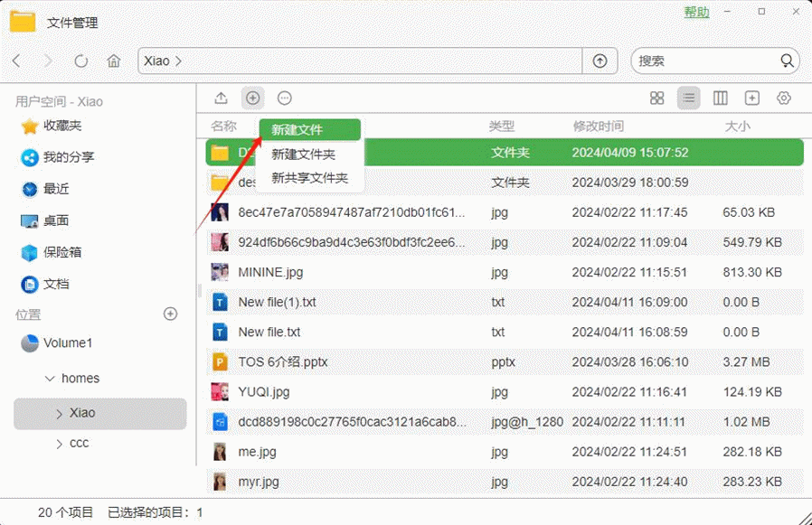This screenshot has width=812, height=525.
Task: Click the go-up arrow beside path bar
Action: click(600, 61)
